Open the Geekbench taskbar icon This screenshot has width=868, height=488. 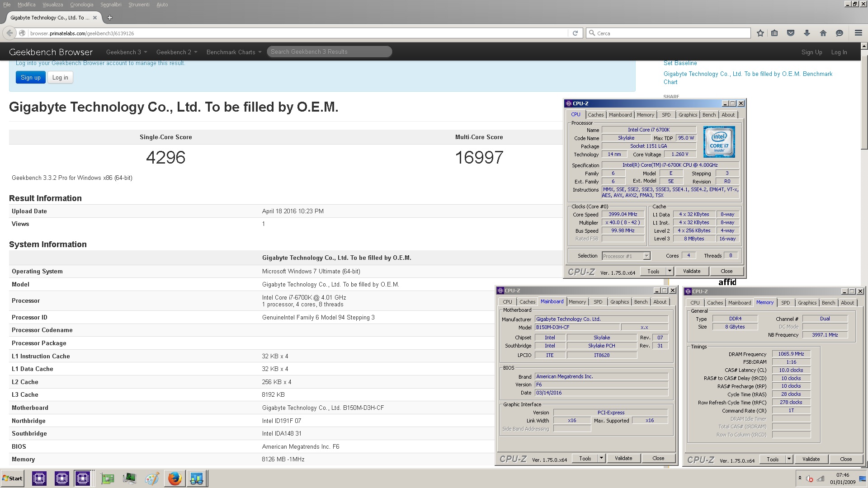pyautogui.click(x=197, y=478)
